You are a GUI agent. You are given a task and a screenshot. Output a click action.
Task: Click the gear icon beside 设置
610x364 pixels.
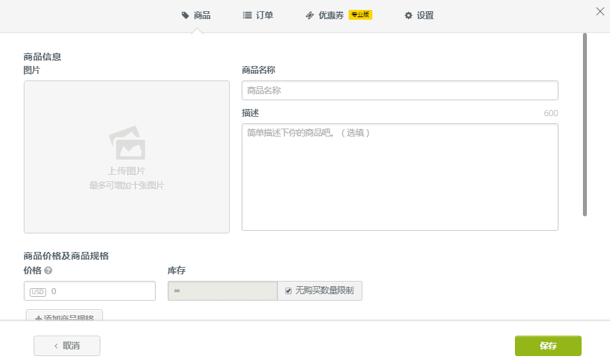click(x=409, y=15)
